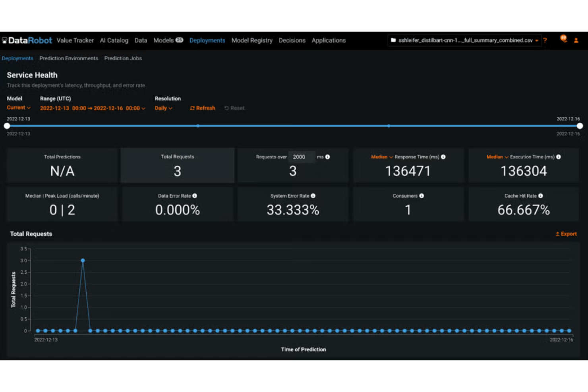The width and height of the screenshot is (588, 392).
Task: Open the notifications bell icon
Action: (563, 39)
